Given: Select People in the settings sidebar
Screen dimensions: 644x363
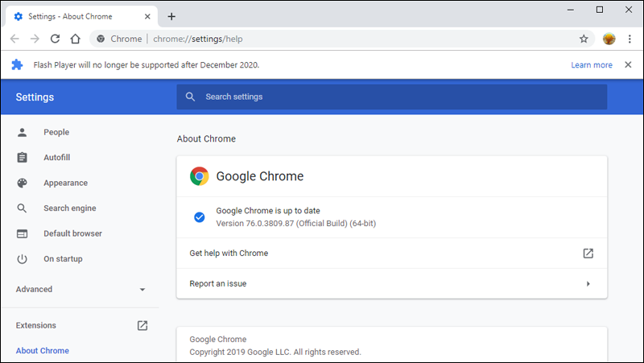Looking at the screenshot, I should (x=56, y=132).
